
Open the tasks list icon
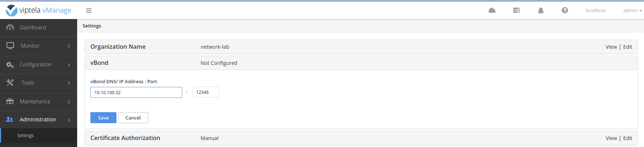tap(516, 11)
